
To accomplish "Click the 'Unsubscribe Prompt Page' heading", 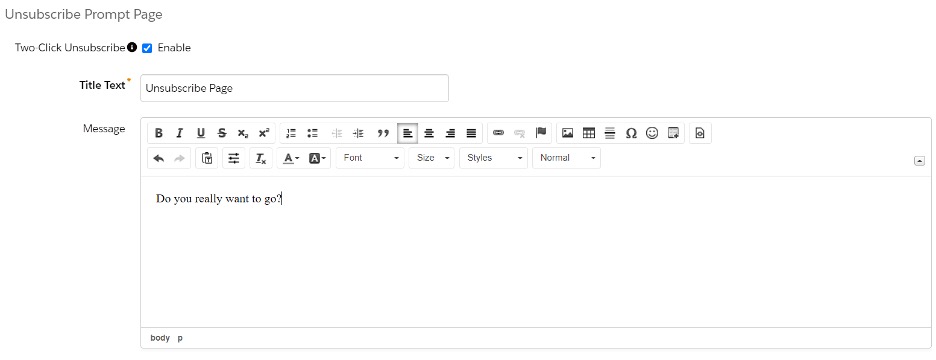I will [84, 15].
